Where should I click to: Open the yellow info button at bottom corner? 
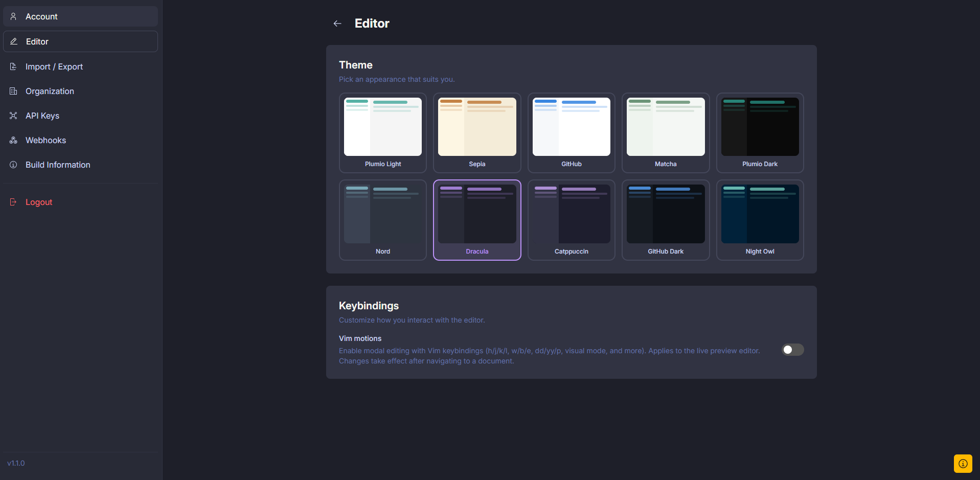963,464
